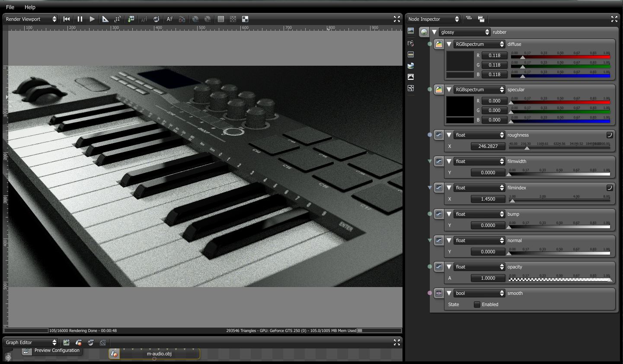The image size is (623, 364).
Task: Maximize the Node Inspector panel
Action: (614, 19)
